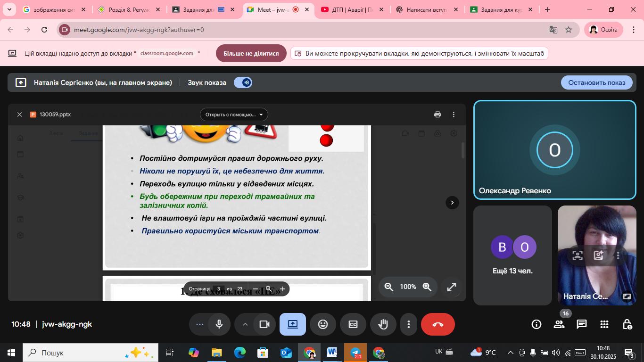Switch to the 'ДТП | Аварії' tab

click(351, 9)
